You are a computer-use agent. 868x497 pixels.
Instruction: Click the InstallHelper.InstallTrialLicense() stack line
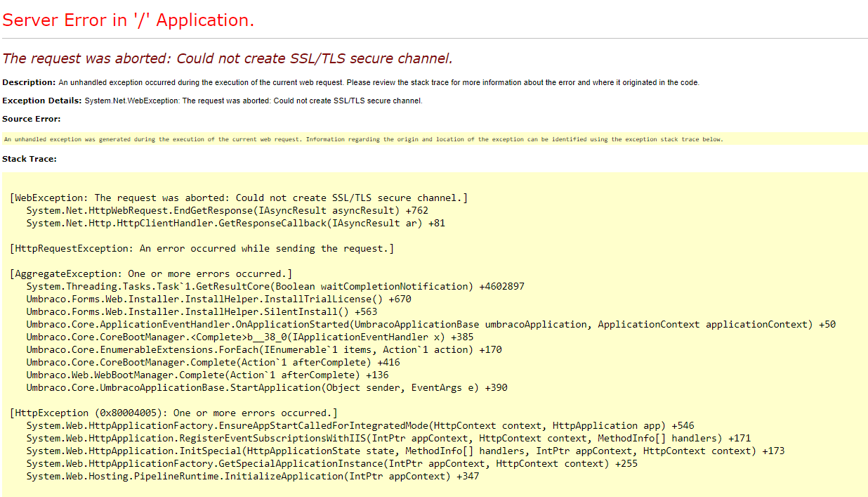(219, 299)
